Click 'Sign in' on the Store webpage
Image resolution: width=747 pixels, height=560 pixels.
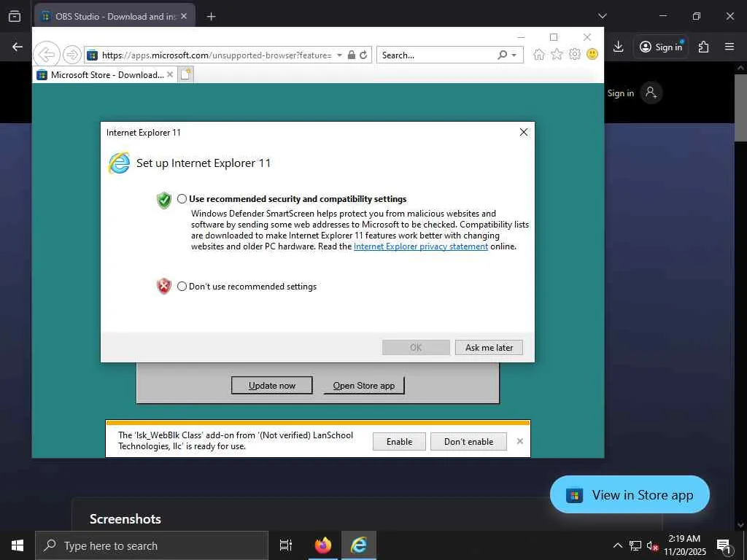pyautogui.click(x=620, y=93)
